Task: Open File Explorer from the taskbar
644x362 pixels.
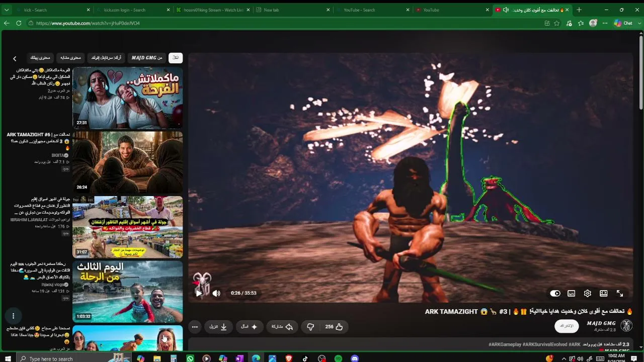Action: click(157, 358)
